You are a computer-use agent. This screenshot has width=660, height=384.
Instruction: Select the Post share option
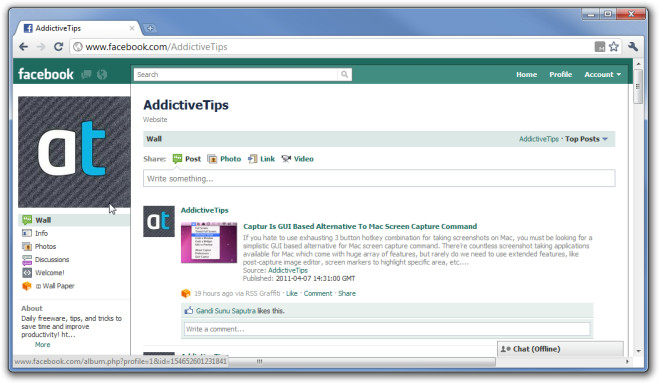[193, 159]
